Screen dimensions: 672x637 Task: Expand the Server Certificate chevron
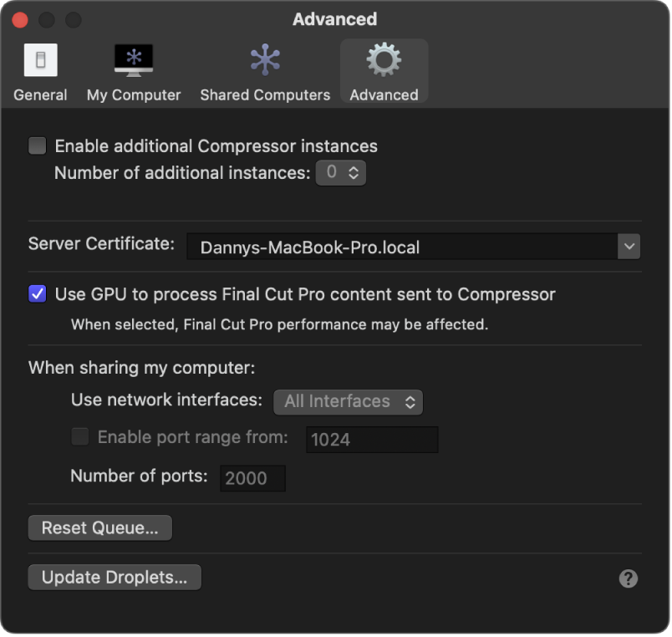629,246
